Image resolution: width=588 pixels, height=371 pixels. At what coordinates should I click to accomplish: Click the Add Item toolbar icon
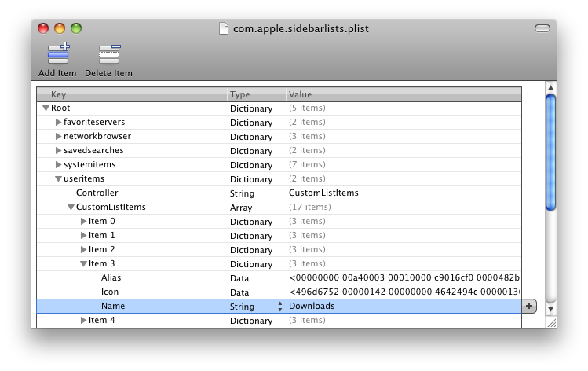58,53
